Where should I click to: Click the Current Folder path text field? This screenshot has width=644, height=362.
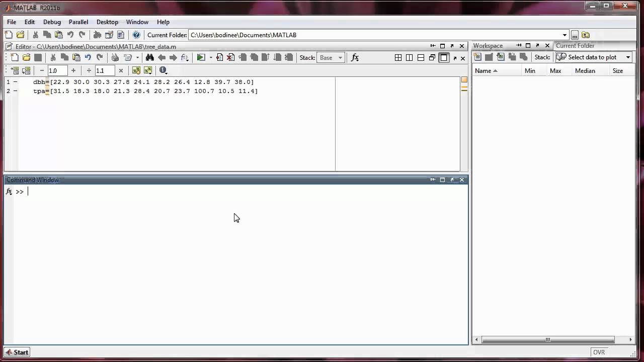(x=375, y=35)
